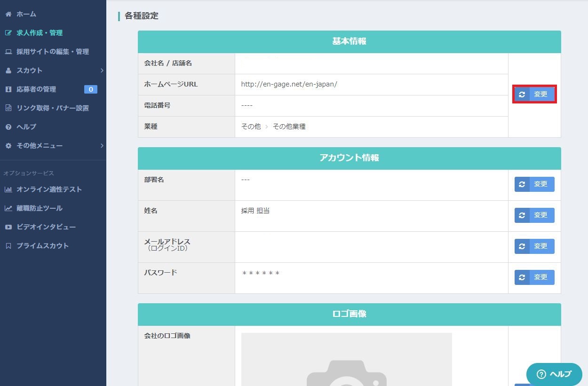Click the video icon beside ビデオインタビュー

pos(8,227)
